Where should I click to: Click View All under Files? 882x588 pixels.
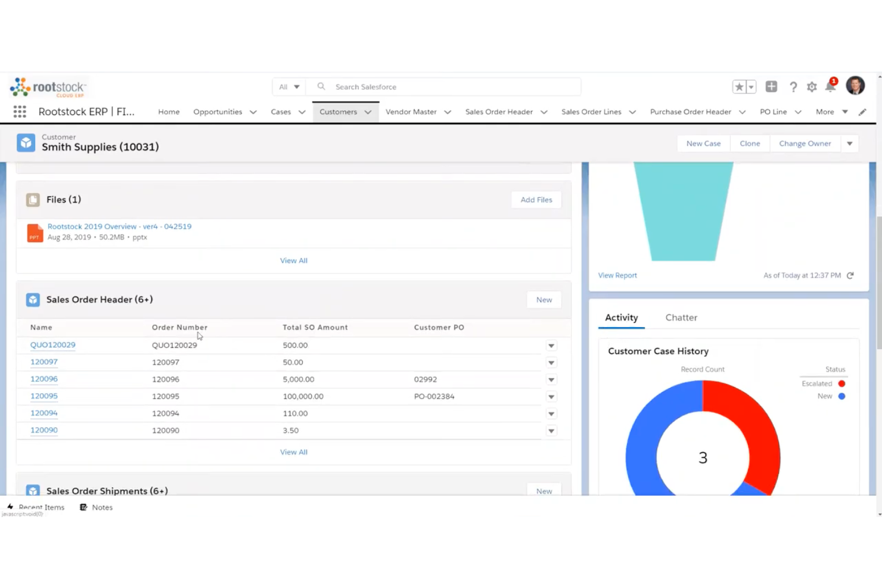point(294,260)
